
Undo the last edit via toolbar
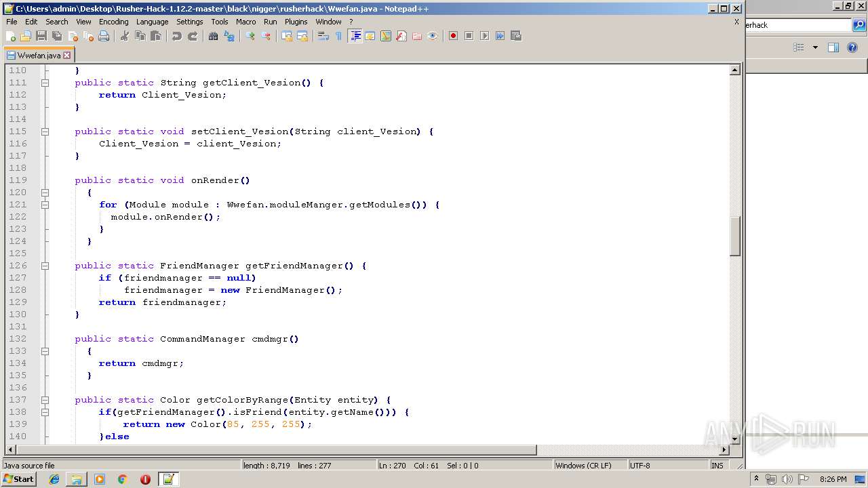tap(177, 36)
